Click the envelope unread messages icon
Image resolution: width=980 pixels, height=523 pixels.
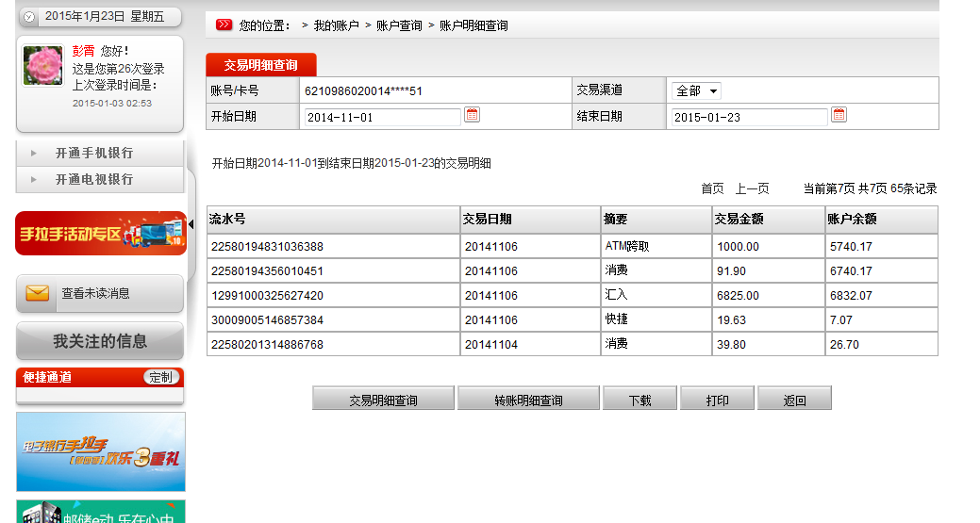(38, 294)
